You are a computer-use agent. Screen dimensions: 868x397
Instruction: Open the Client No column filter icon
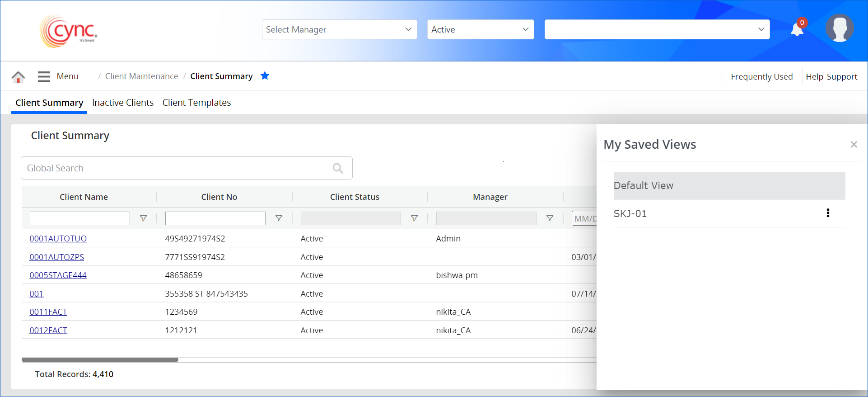coord(279,218)
